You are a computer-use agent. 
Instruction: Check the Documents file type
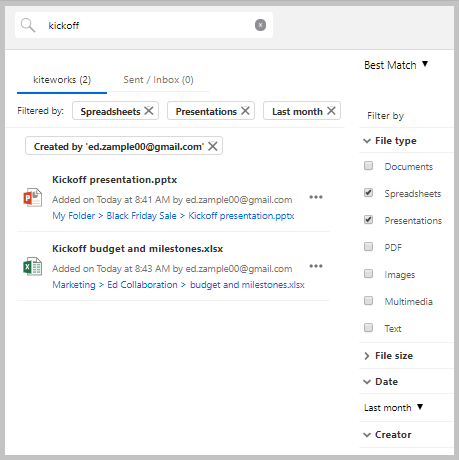(368, 166)
